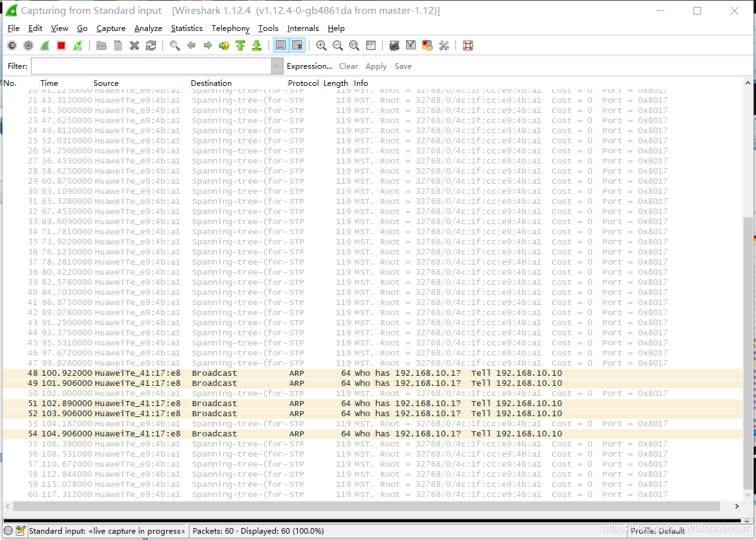Open the Go menu
756x540 pixels.
pyautogui.click(x=83, y=28)
